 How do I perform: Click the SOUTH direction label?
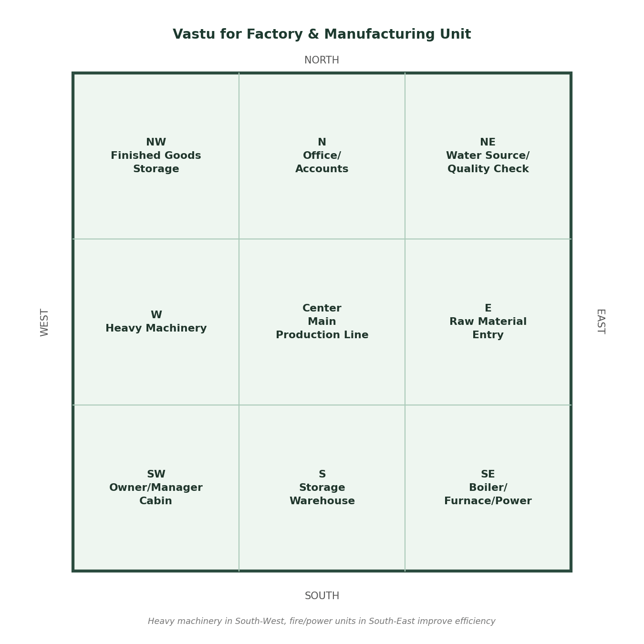pos(322,596)
